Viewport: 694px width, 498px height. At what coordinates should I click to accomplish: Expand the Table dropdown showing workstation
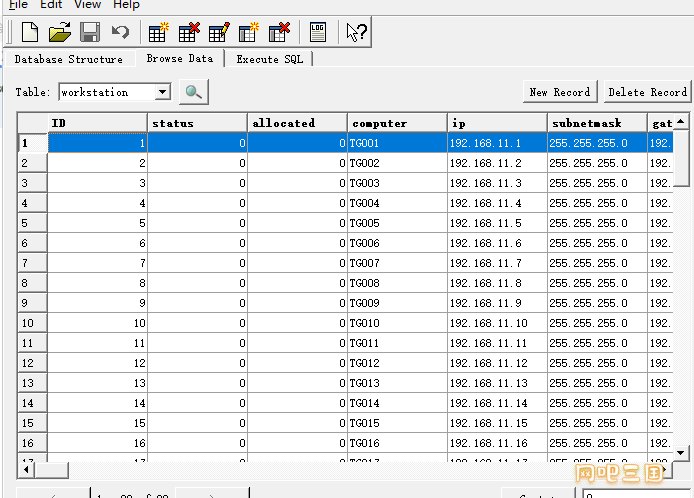[162, 92]
